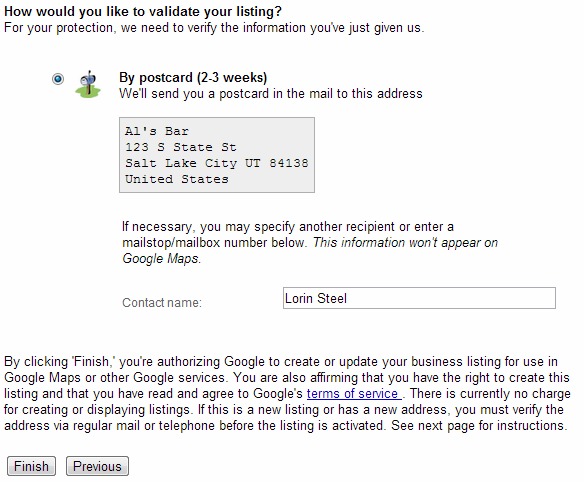This screenshot has height=482, width=584.
Task: Click the 'By postcard (2-3 weeks)' label
Action: click(193, 77)
